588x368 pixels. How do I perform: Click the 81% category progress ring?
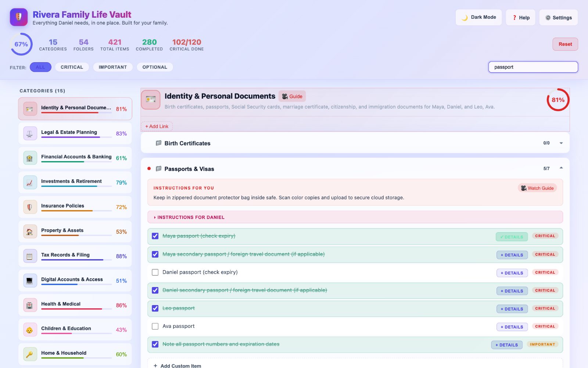click(558, 100)
